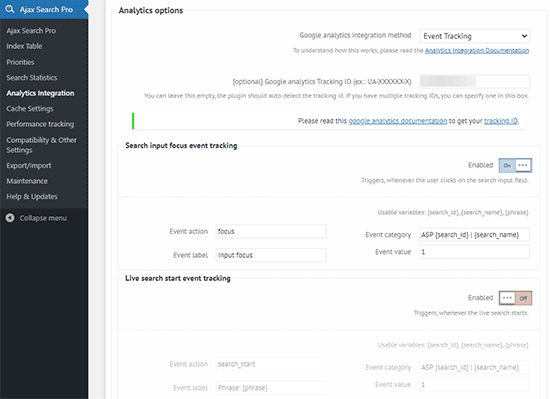Click the Collapse menu arrow icon
550x399 pixels.
click(10, 218)
